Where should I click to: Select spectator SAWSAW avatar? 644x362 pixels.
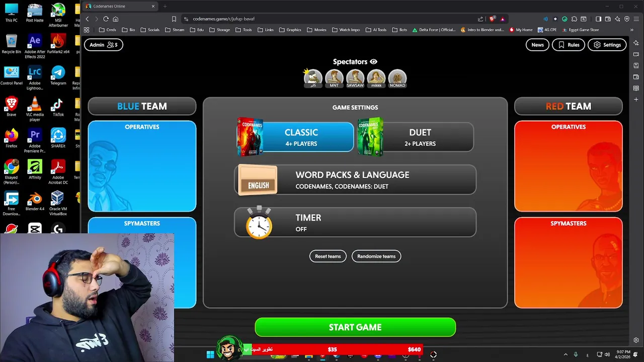(355, 78)
